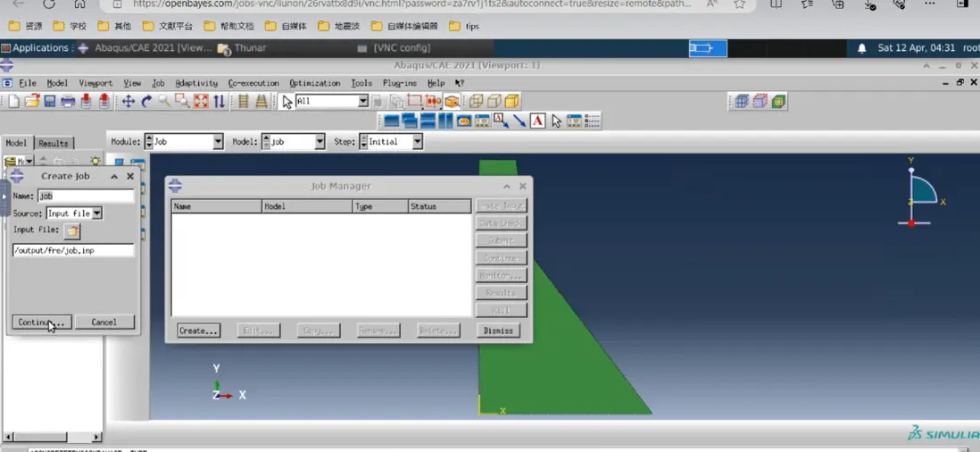Open the Tools menu
980x452 pixels.
361,83
